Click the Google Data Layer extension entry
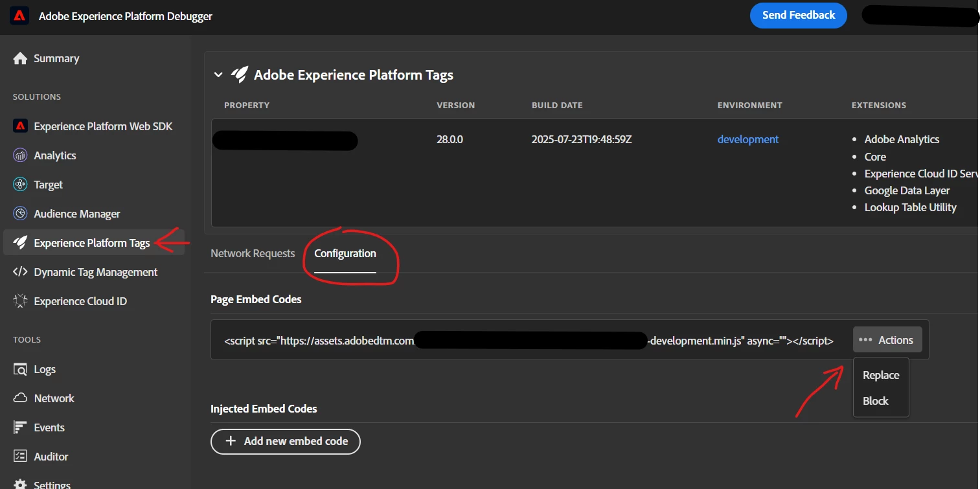Screen dimensions: 980x489 pos(907,190)
